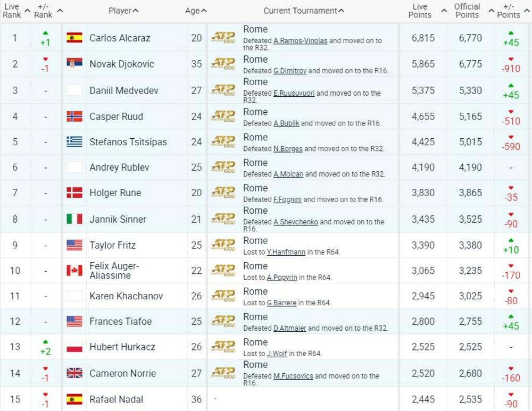Select the Norwegian flag next to Casper Ruud
532x411 pixels.
tap(74, 116)
